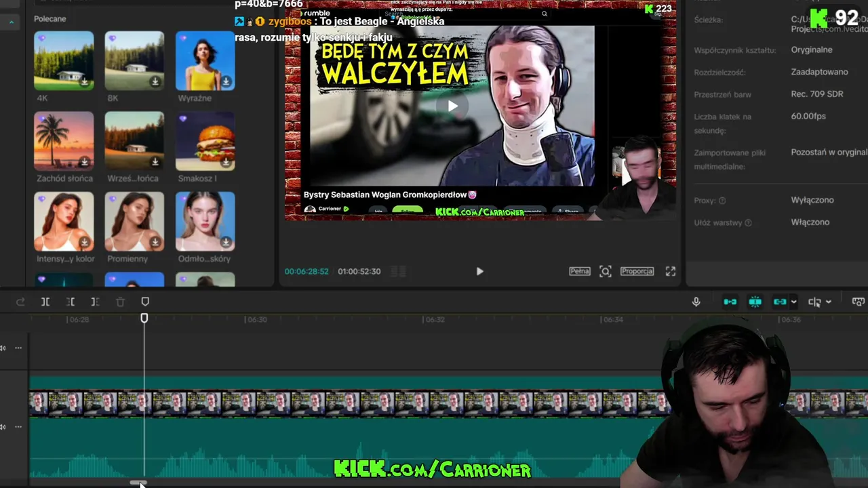Click the 06:34 ruler label
Screen dimensions: 868x488
pyautogui.click(x=613, y=319)
